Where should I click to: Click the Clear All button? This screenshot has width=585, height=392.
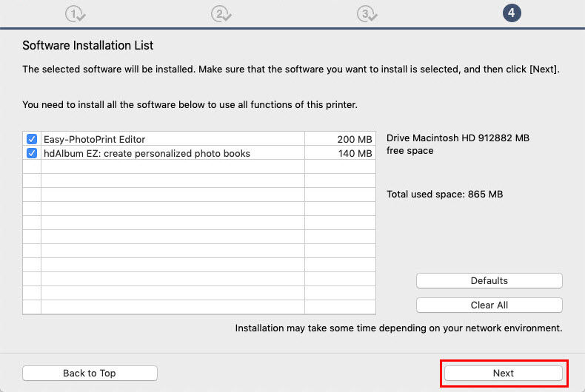[489, 305]
